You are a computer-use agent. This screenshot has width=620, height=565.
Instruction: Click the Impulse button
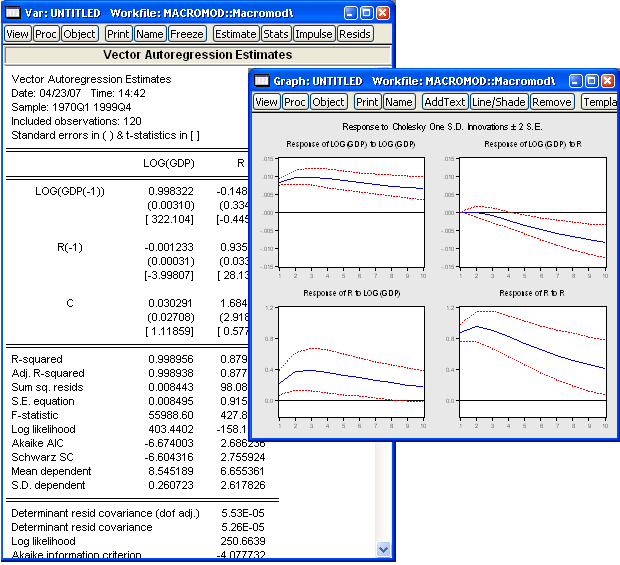point(314,34)
